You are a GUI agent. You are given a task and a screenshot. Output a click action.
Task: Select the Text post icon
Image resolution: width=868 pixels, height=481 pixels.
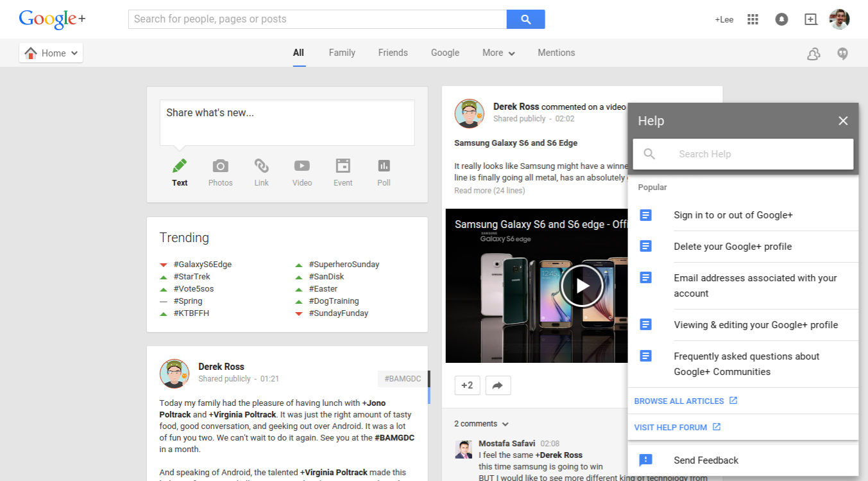click(x=179, y=166)
